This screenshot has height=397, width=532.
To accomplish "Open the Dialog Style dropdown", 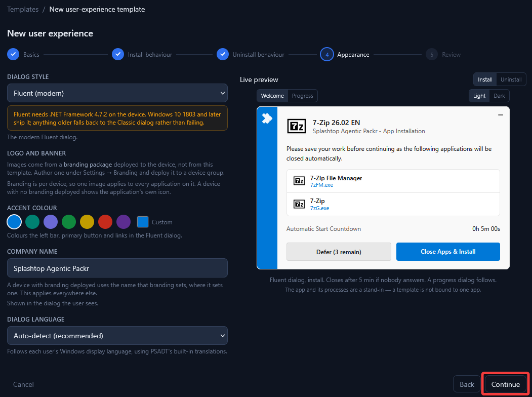I will point(117,93).
